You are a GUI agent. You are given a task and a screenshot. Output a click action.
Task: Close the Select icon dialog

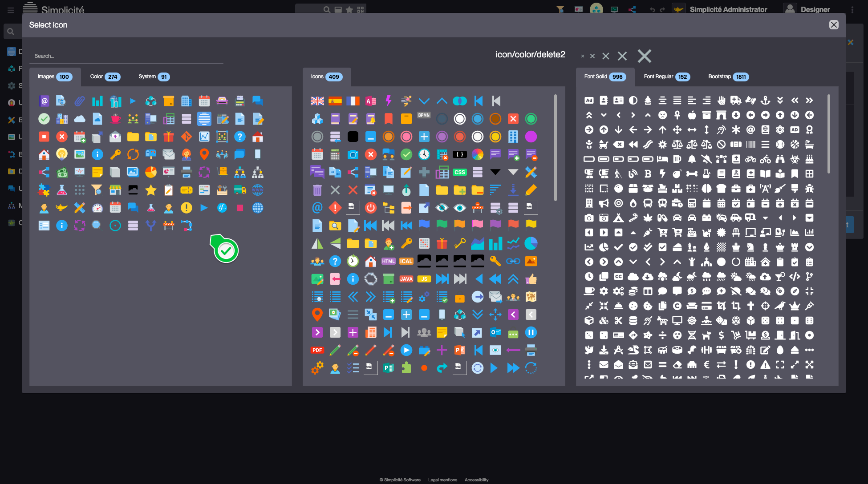834,25
